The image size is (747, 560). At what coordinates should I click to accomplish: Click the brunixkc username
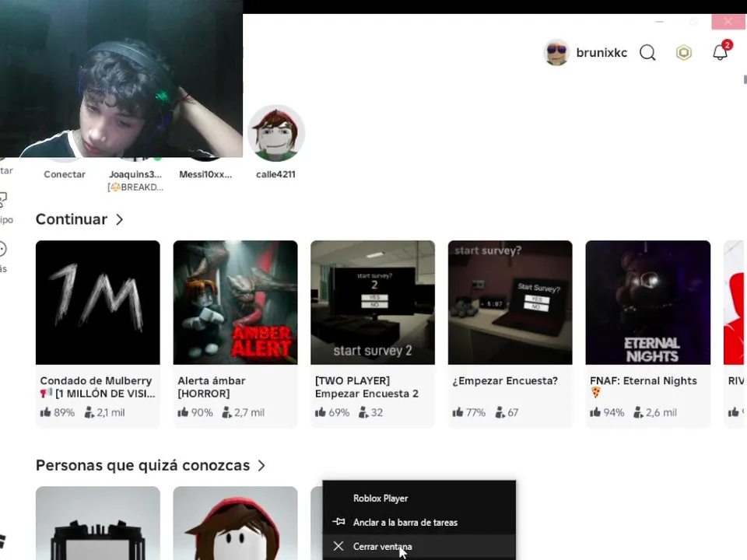tap(601, 52)
